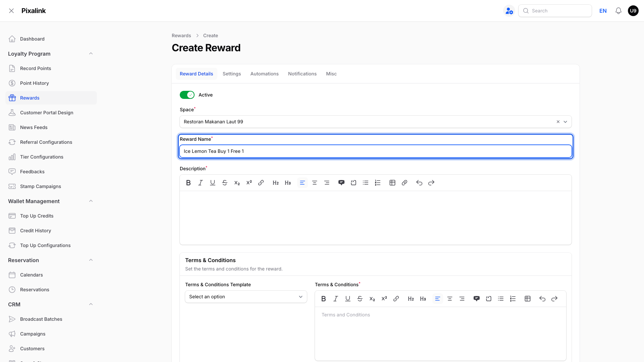Focus the top Search box

coord(555,11)
